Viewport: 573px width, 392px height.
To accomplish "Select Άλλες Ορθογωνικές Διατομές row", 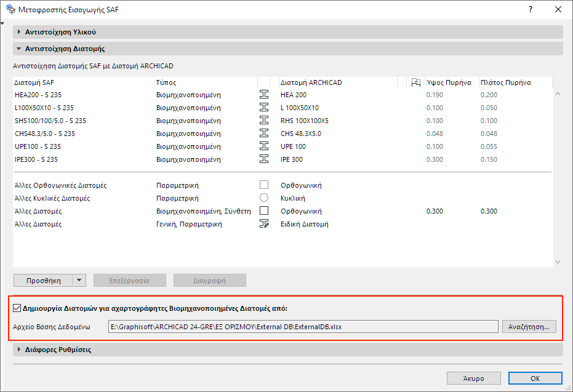I will click(x=282, y=185).
